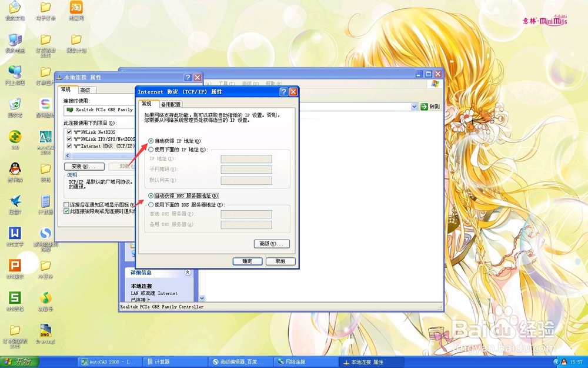The image size is (588, 368).
Task: Collapse the 详细信息 panel chevron
Action: [x=188, y=272]
